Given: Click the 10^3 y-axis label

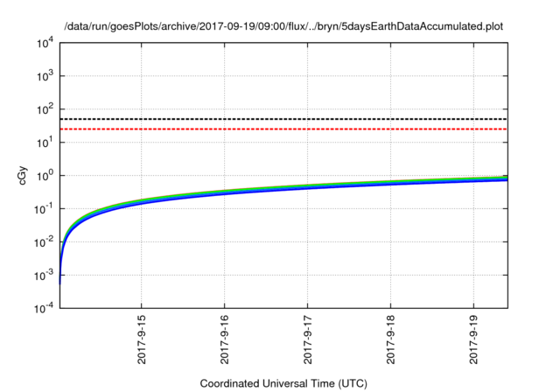Looking at the screenshot, I should pos(45,76).
